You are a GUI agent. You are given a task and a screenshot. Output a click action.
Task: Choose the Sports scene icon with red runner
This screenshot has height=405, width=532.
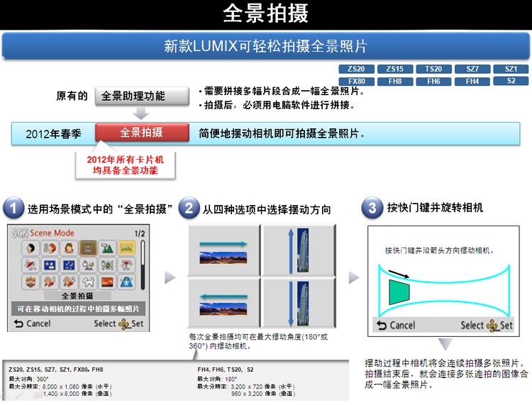(x=31, y=265)
